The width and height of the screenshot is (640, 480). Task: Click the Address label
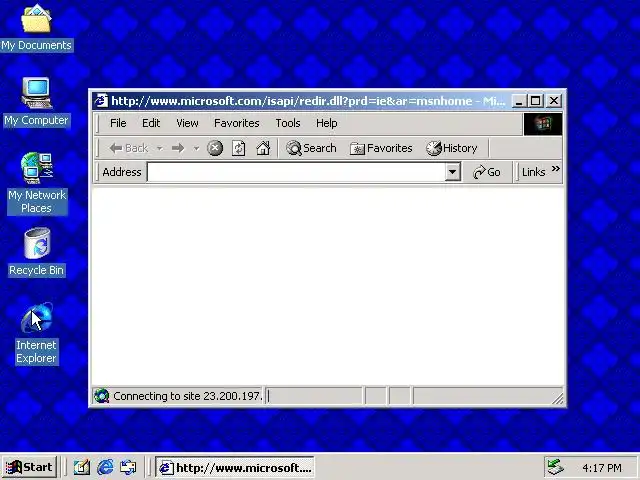coord(122,172)
